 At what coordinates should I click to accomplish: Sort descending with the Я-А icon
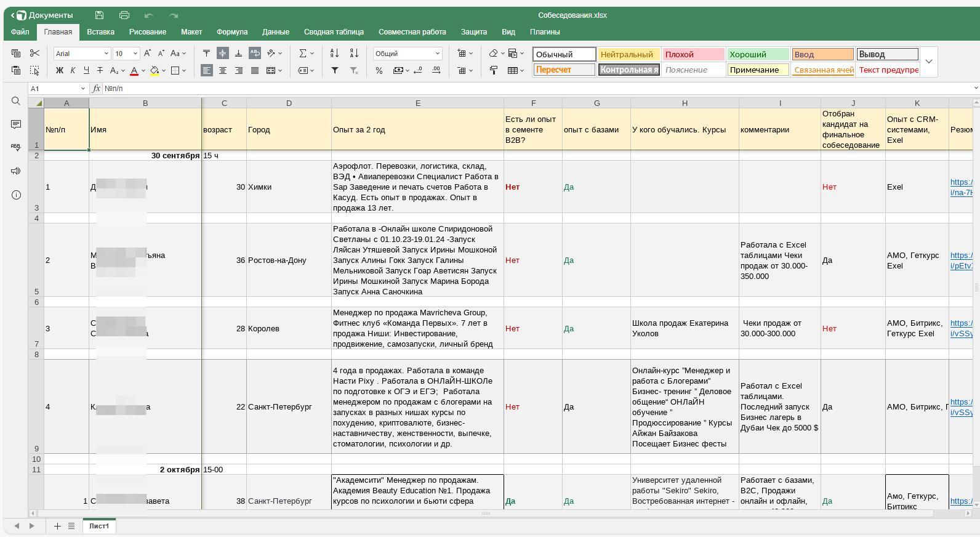click(354, 54)
